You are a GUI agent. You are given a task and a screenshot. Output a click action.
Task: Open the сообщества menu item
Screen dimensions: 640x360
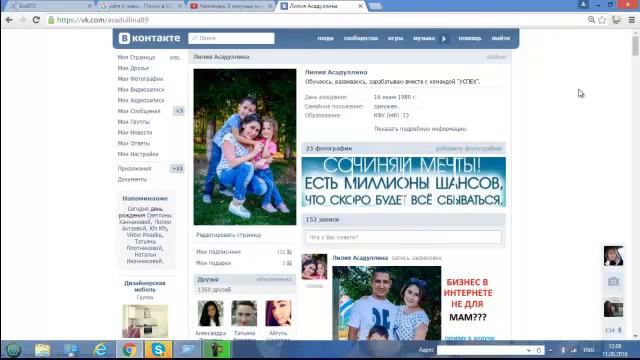(x=361, y=38)
